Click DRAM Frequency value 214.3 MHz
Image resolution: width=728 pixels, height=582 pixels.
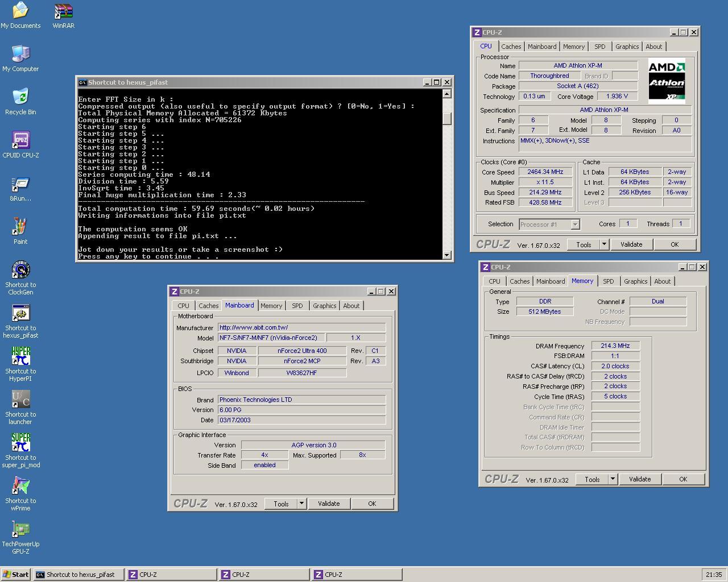[615, 346]
